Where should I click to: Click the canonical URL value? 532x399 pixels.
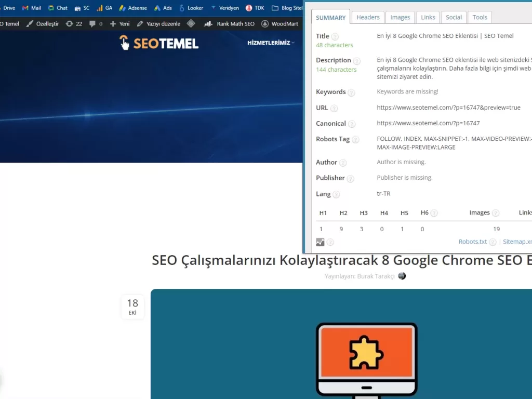coord(428,123)
